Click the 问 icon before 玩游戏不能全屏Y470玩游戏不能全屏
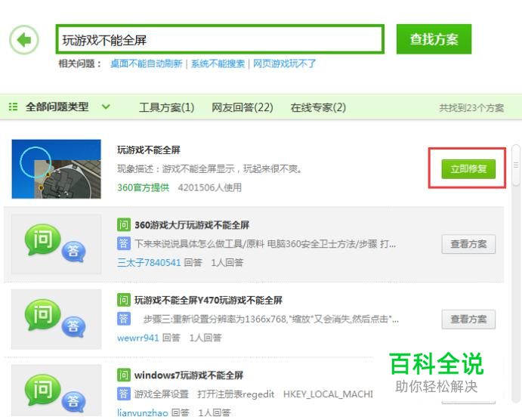Screen dimensions: 522x420 point(123,300)
